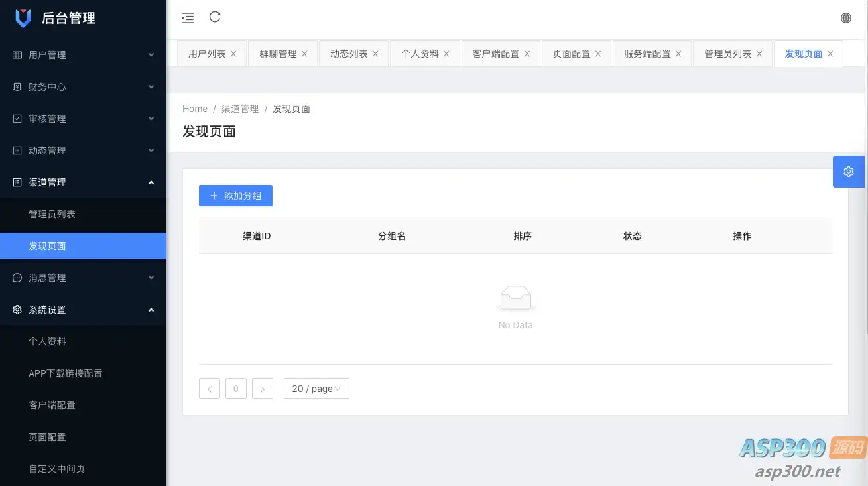The height and width of the screenshot is (486, 868).
Task: Go to next page arrow
Action: click(x=263, y=389)
